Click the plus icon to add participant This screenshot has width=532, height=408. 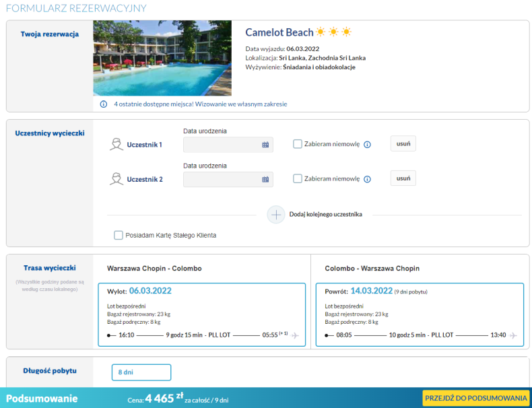pos(277,214)
